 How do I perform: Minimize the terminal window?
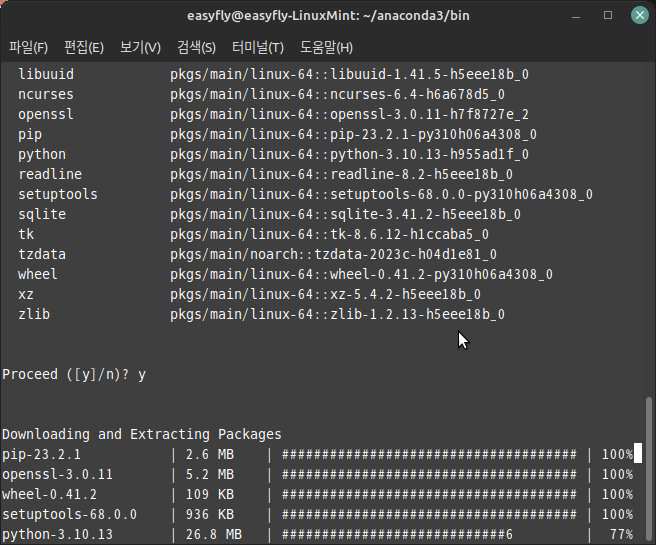click(576, 15)
